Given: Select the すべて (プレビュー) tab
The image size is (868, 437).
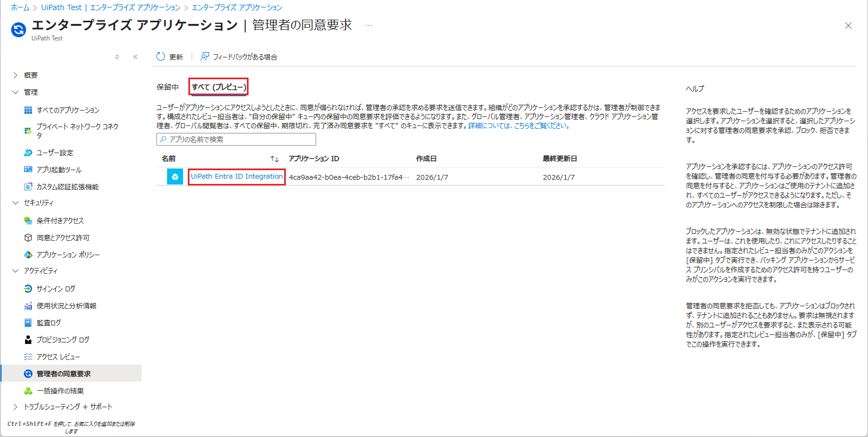Looking at the screenshot, I should point(219,87).
